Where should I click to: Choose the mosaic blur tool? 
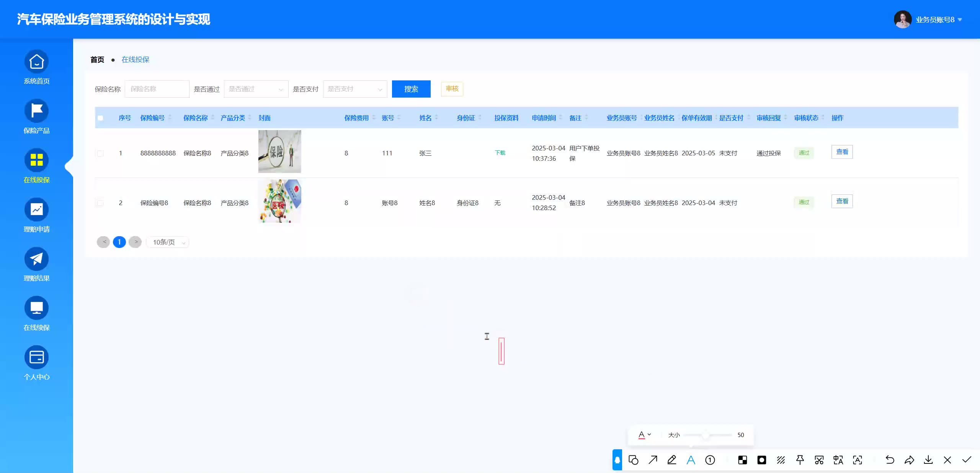pyautogui.click(x=743, y=460)
